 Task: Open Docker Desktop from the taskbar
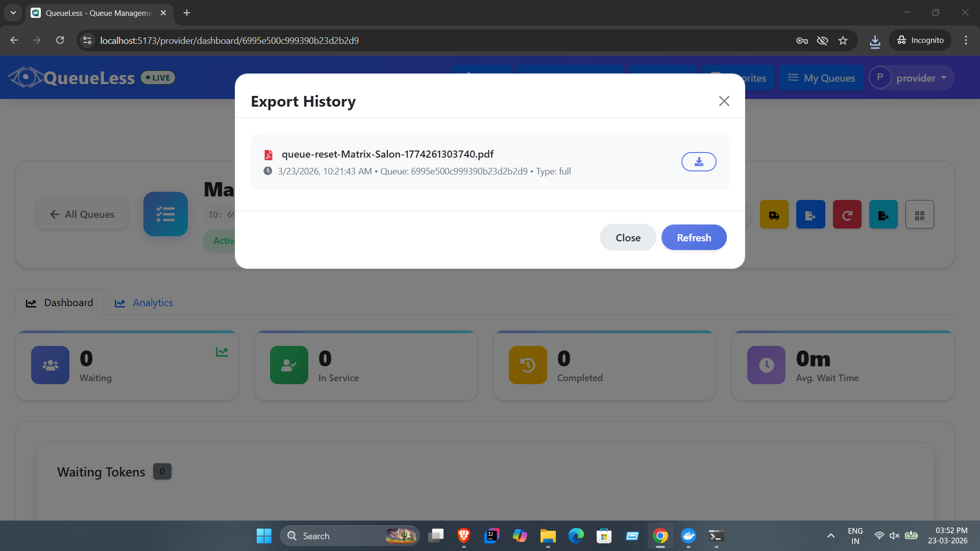(689, 536)
